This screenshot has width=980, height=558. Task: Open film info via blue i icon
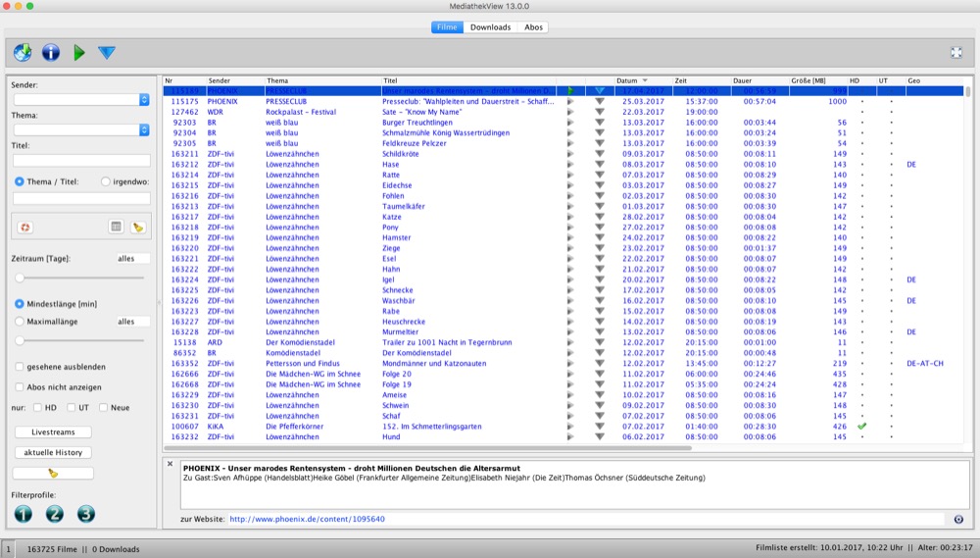pos(51,53)
